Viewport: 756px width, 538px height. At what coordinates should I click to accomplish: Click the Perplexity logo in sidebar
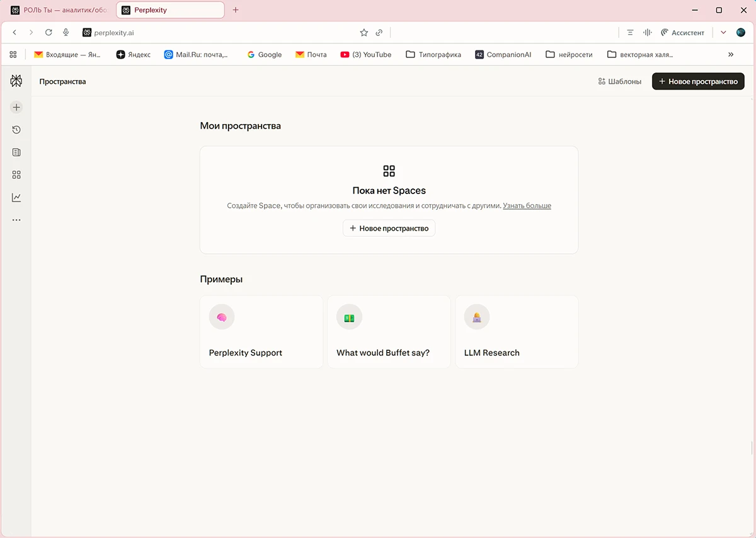[x=16, y=81]
